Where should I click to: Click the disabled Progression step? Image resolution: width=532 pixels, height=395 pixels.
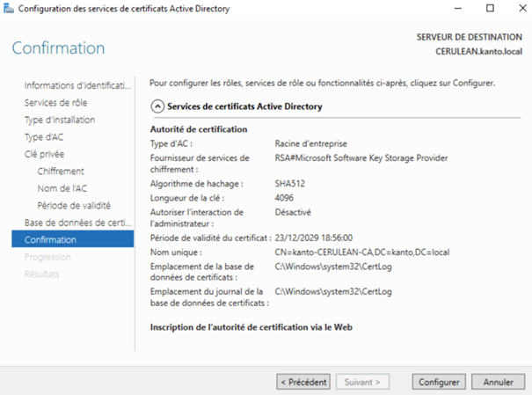tap(47, 257)
